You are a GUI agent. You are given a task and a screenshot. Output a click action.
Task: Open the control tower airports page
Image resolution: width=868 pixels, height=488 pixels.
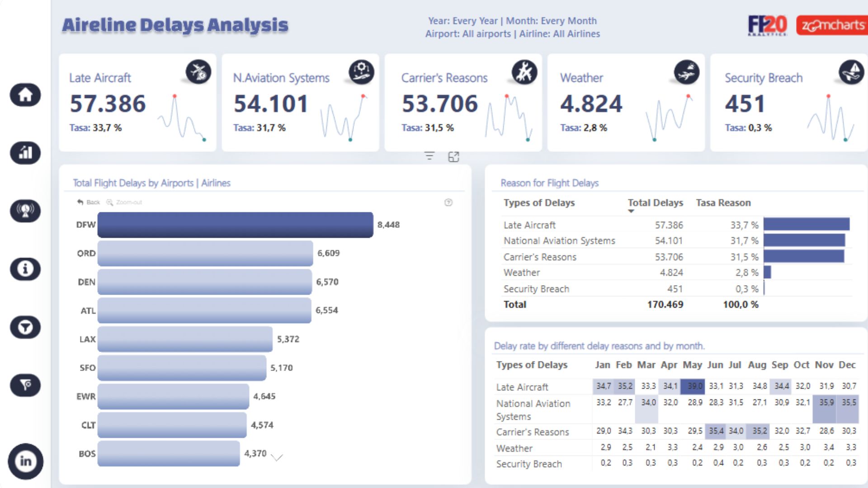(25, 211)
